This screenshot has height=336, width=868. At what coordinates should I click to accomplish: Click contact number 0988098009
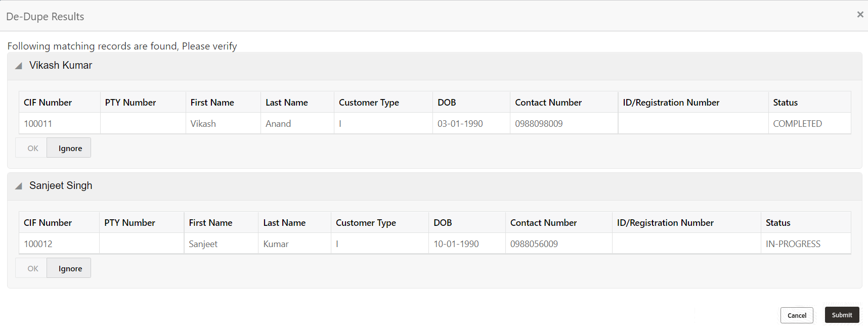coord(539,124)
